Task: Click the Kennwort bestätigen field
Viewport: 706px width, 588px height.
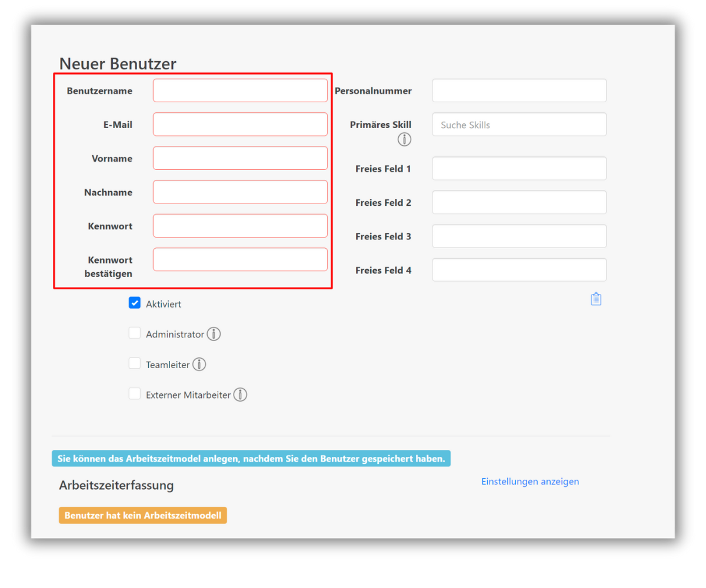Action: [240, 260]
